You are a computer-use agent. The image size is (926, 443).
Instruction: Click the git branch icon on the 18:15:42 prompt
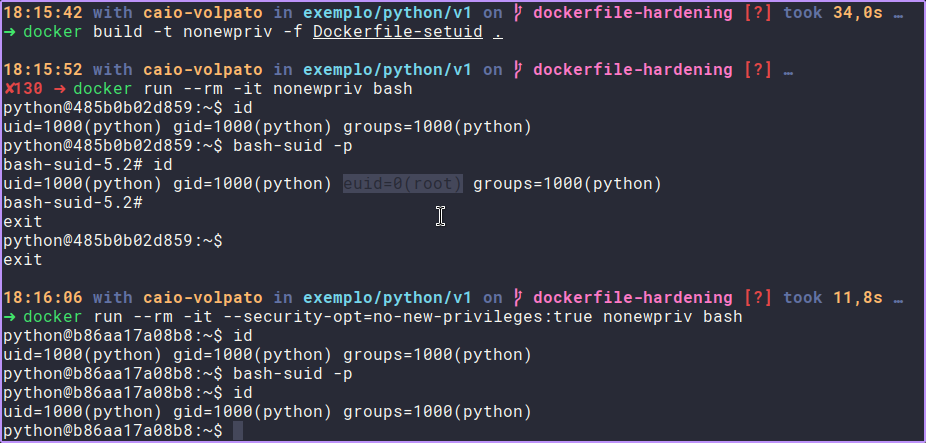(x=518, y=13)
